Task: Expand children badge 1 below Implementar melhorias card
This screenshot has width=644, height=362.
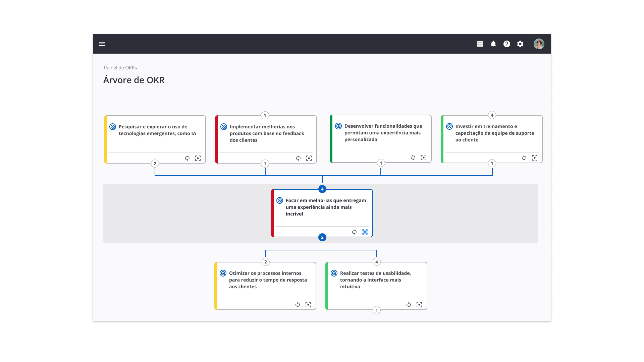Action: pyautogui.click(x=265, y=164)
